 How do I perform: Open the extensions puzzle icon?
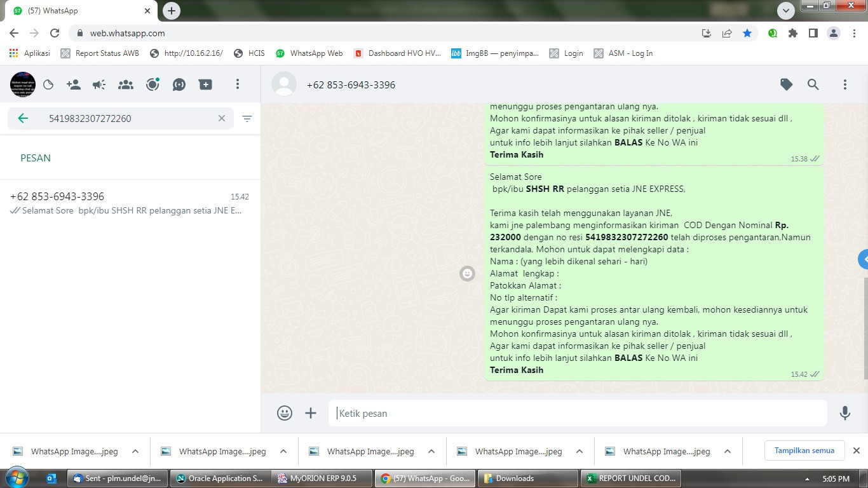pyautogui.click(x=793, y=33)
